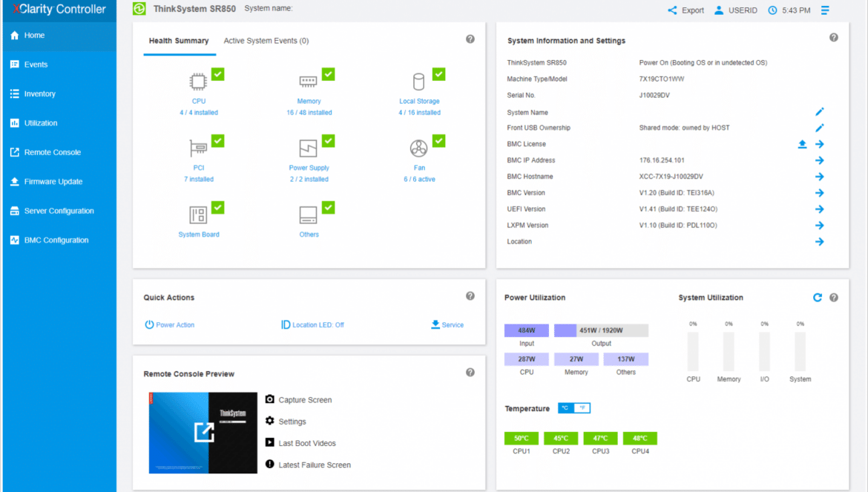Edit Front USB Ownership with pencil icon

pos(819,128)
